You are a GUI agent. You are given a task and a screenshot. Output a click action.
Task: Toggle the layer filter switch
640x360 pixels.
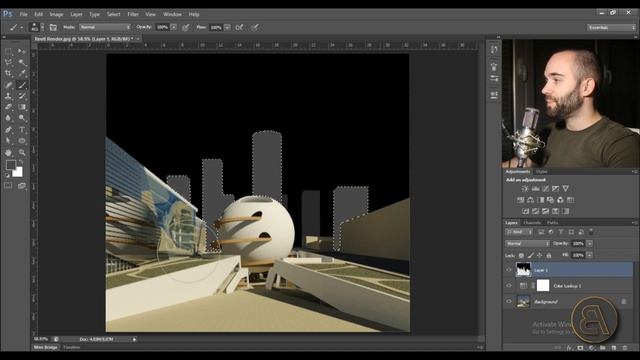tap(591, 232)
